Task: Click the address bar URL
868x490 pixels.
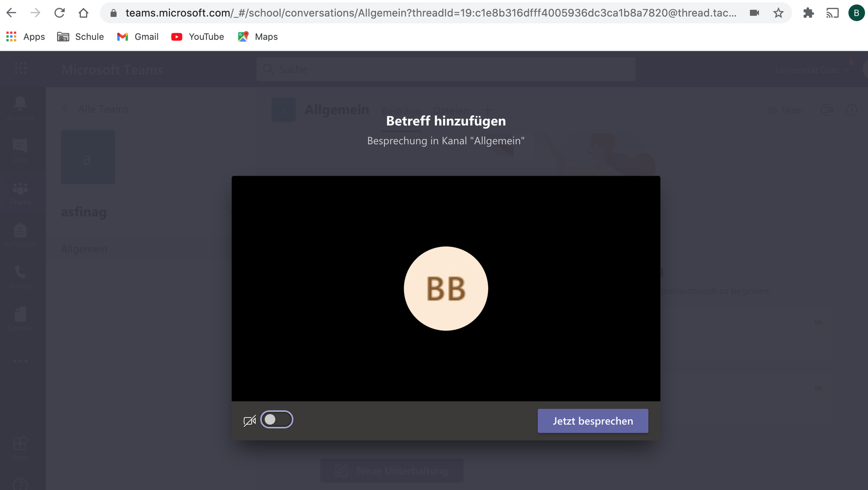Action: pyautogui.click(x=431, y=13)
